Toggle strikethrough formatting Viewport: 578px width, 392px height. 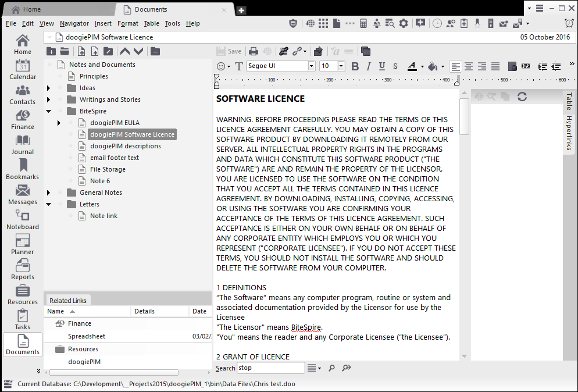[395, 66]
